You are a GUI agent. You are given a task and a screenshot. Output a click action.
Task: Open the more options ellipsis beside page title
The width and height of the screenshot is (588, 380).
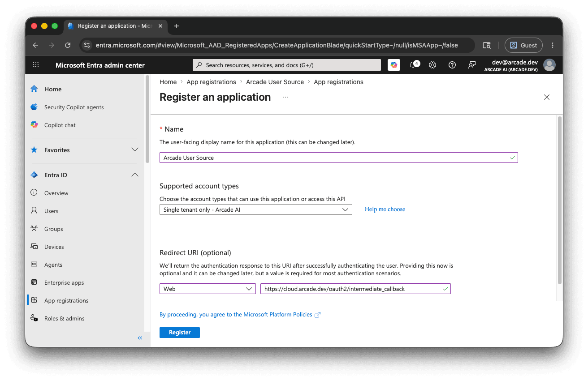[x=285, y=97]
